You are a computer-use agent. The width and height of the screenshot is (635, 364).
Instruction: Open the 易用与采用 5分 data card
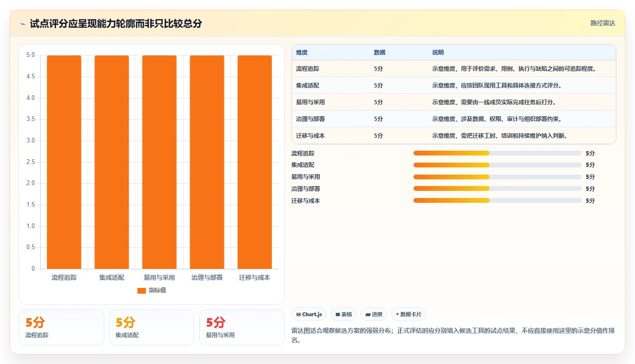[x=242, y=327]
